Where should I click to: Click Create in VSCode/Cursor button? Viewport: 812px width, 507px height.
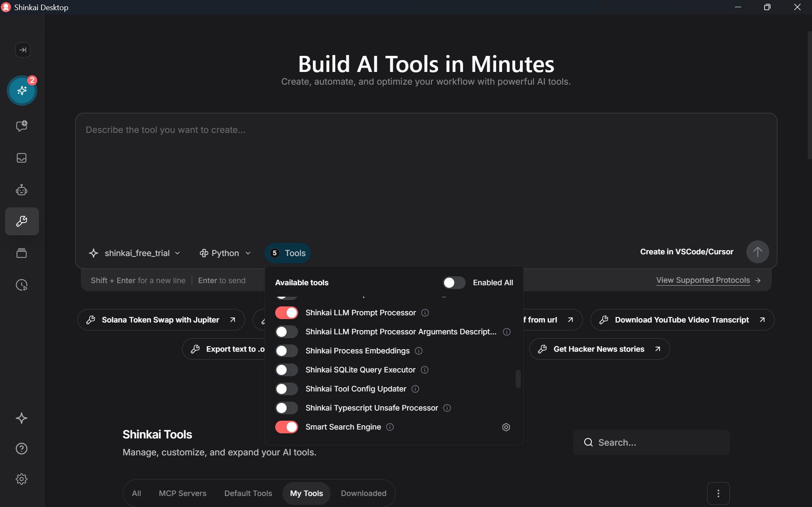[686, 251]
